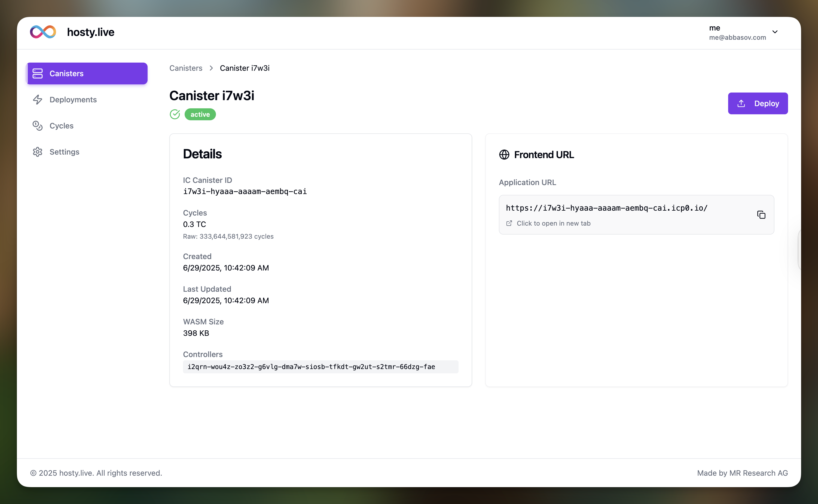The height and width of the screenshot is (504, 818).
Task: Open the icp0.io application URL link
Action: click(606, 208)
